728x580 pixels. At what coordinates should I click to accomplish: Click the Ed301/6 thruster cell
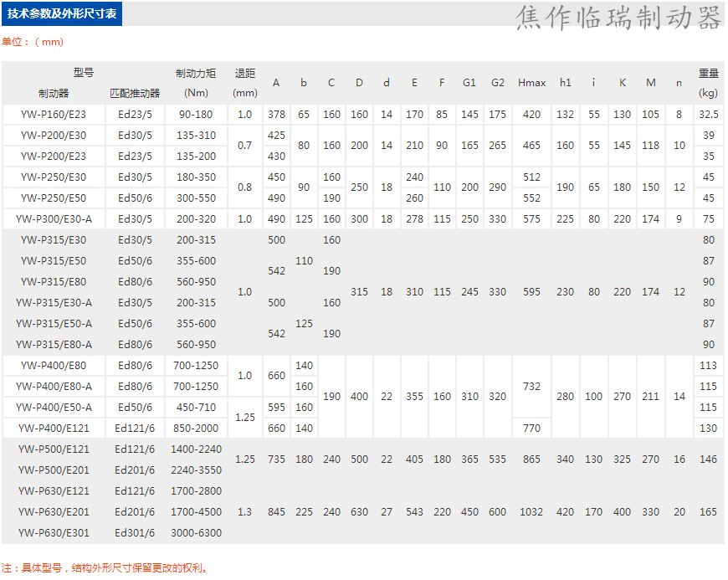[135, 533]
